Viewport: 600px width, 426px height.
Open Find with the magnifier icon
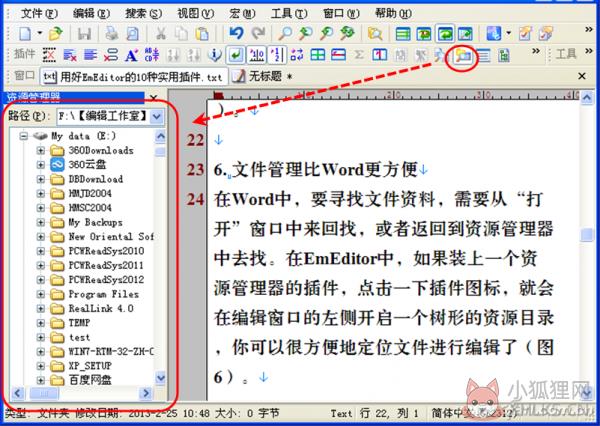point(285,34)
